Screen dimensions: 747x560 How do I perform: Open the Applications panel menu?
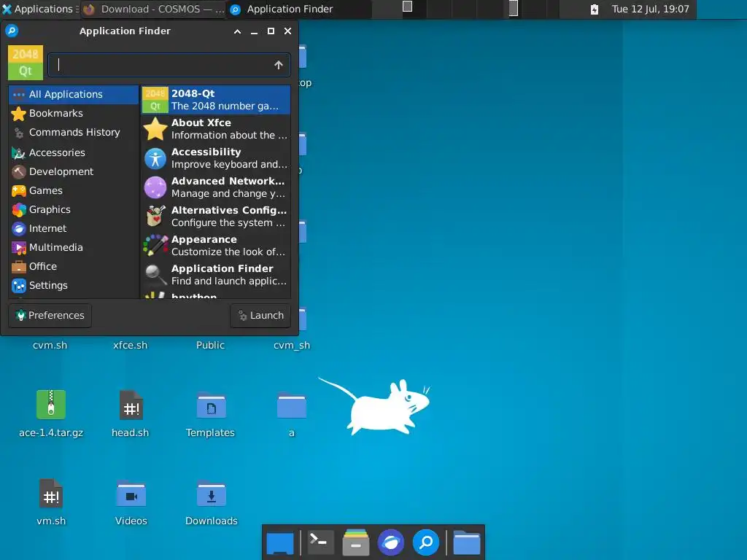pyautogui.click(x=39, y=9)
